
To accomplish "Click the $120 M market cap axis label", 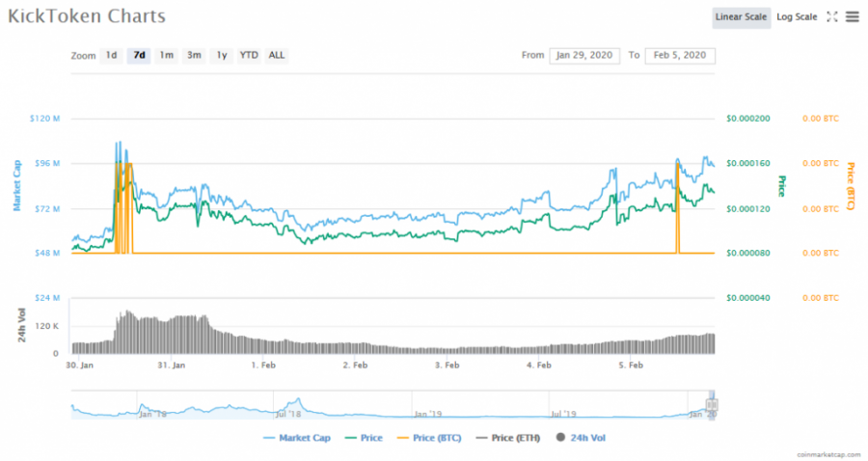I will tap(44, 119).
